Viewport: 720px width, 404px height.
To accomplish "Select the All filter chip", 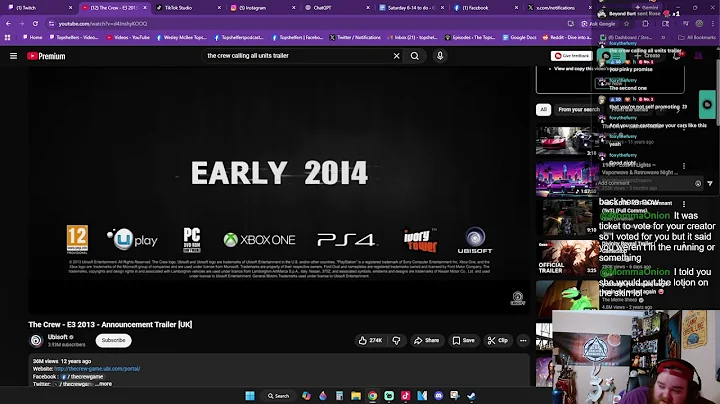I will [543, 109].
